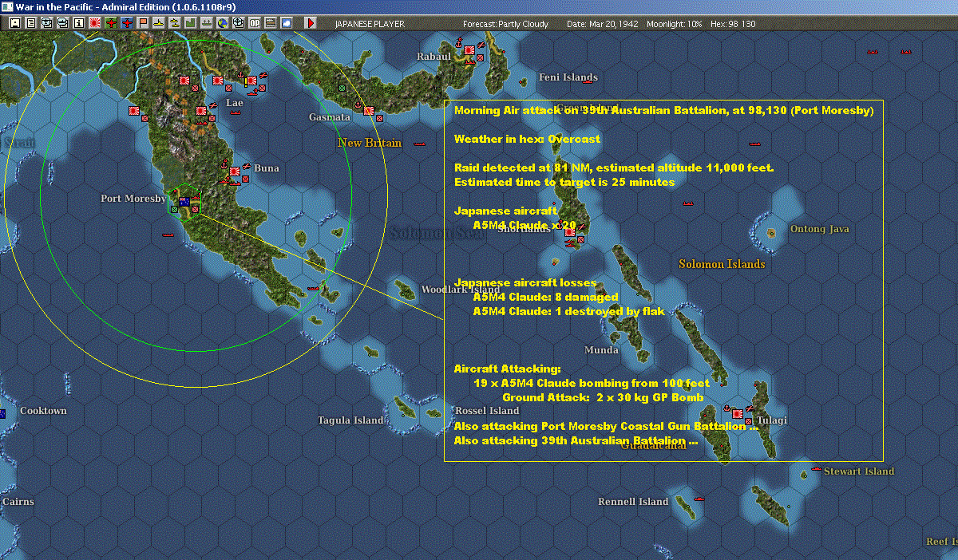
Task: Click the Feni Islands label
Action: pyautogui.click(x=568, y=77)
